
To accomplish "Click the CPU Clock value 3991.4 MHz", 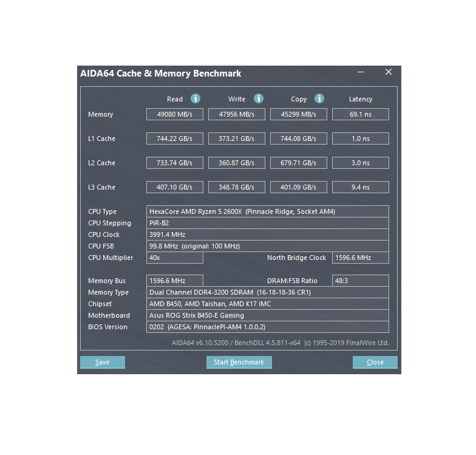I will [x=267, y=234].
